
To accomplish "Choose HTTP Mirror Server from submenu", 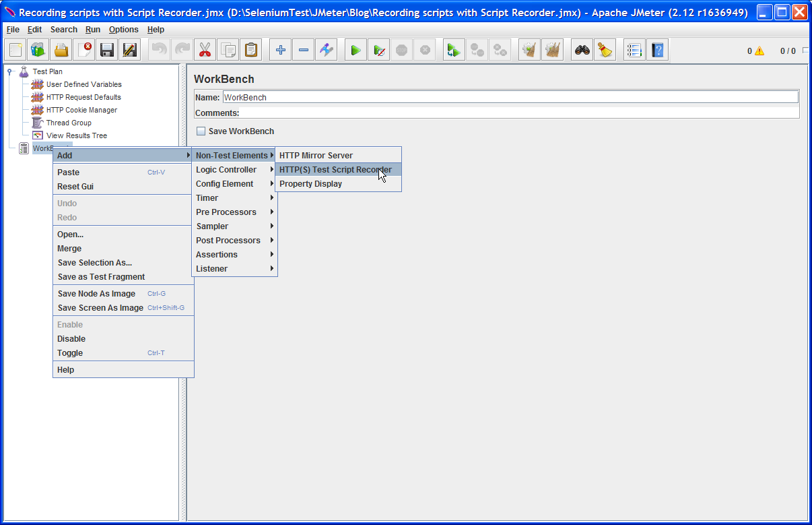I will 338,155.
